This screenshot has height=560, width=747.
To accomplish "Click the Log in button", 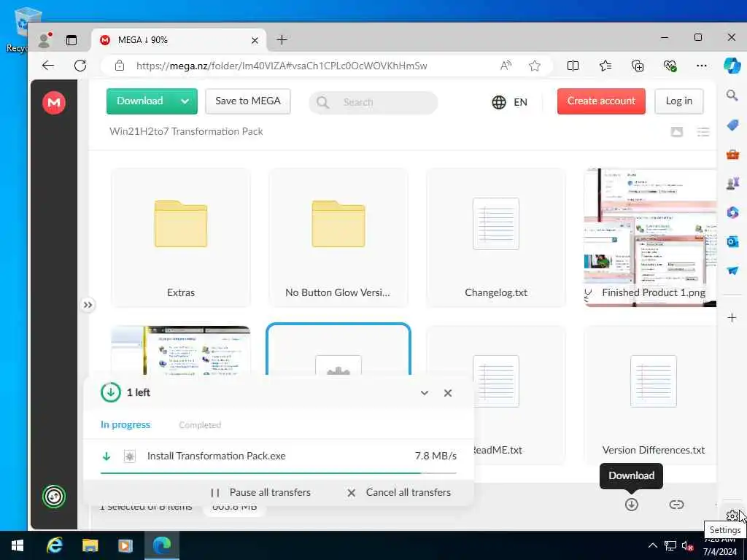I will point(679,101).
